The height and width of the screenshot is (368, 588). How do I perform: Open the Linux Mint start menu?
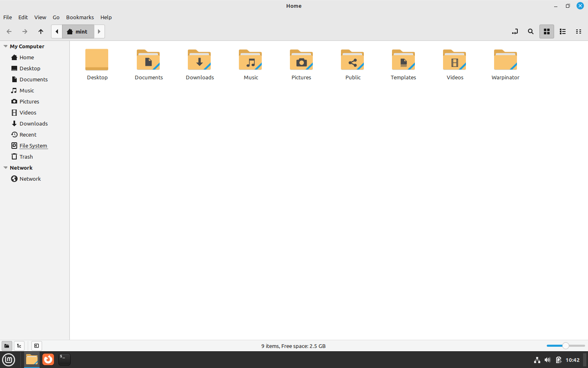point(9,360)
